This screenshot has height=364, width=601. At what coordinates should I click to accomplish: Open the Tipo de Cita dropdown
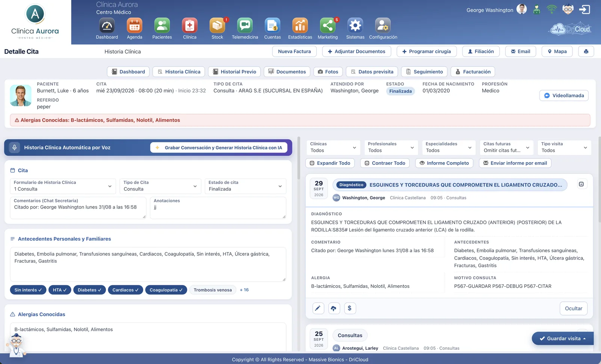coord(160,186)
